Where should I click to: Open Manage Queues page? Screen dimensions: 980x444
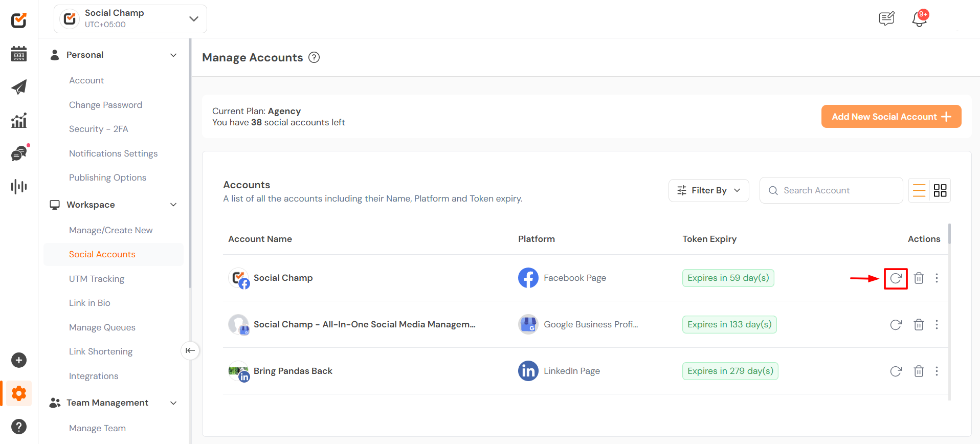[102, 327]
